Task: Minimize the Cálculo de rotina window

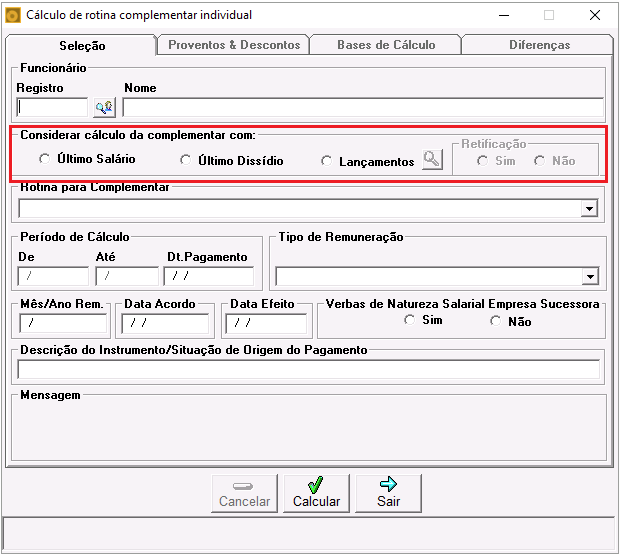Action: tap(504, 15)
